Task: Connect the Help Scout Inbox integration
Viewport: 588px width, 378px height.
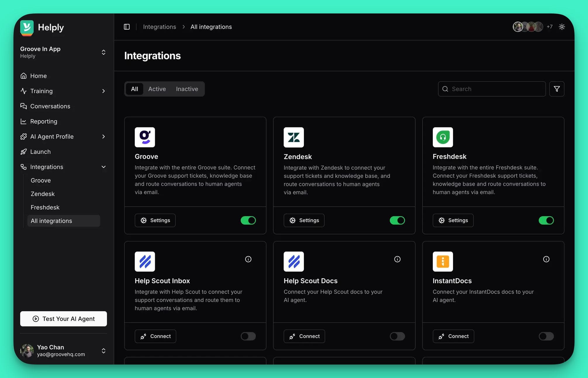Action: pyautogui.click(x=155, y=336)
